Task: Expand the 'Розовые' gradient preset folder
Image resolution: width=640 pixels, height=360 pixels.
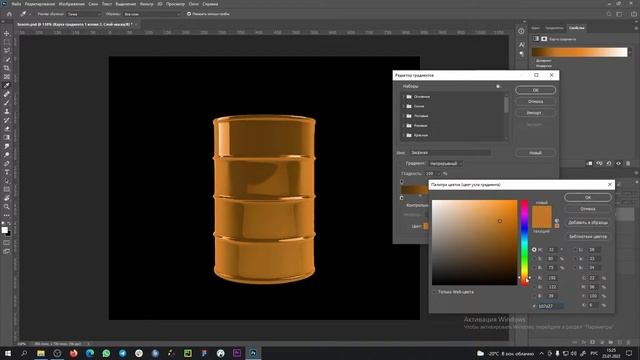Action: point(403,125)
